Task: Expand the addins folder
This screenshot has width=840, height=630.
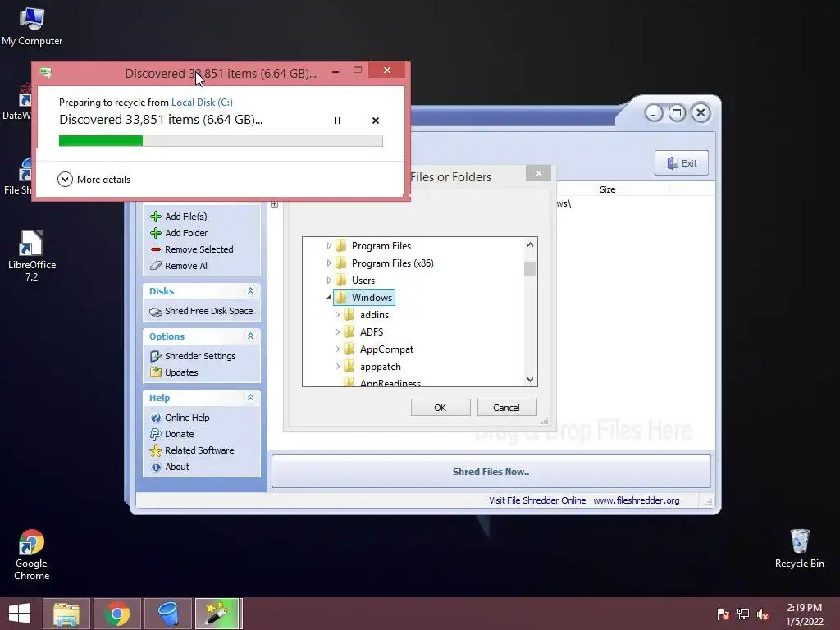Action: coord(337,315)
